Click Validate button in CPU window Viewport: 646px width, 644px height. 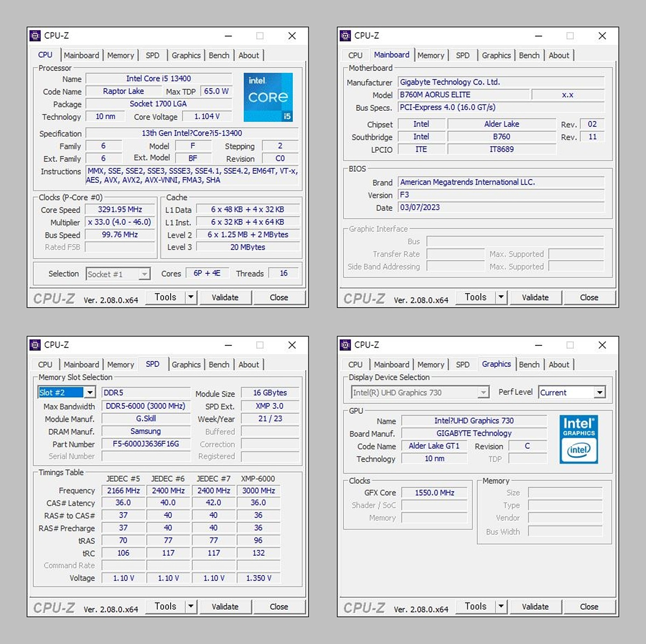click(225, 297)
